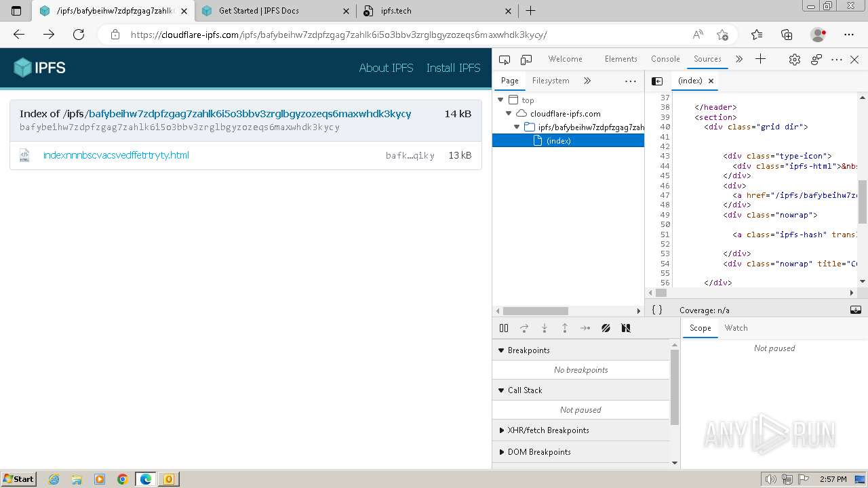Screen dimensions: 868x488
Task: Open DevTools settings gear
Action: [x=795, y=60]
